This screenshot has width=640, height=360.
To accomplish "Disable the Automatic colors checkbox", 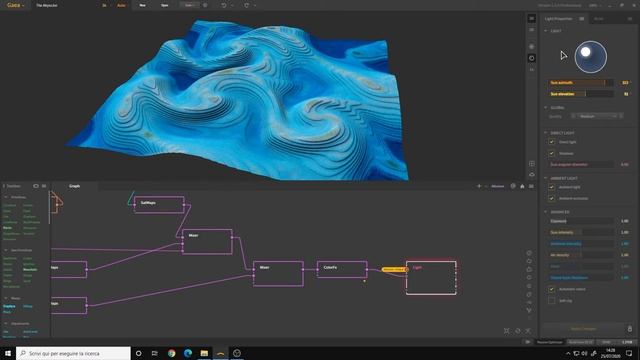I will click(x=552, y=289).
